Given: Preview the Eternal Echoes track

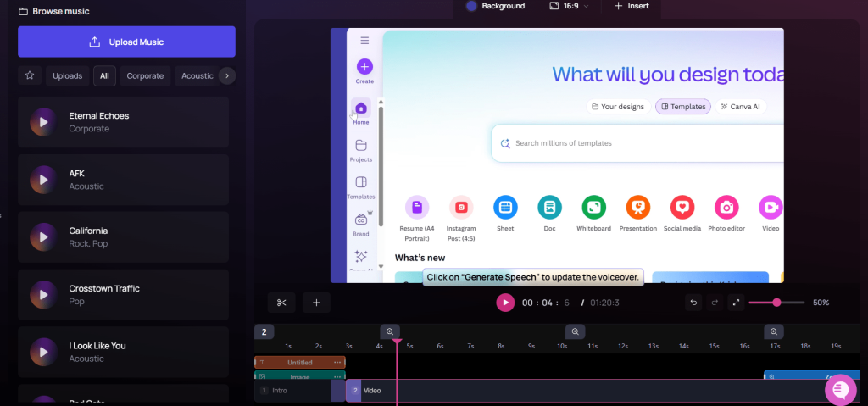Looking at the screenshot, I should click(x=43, y=122).
